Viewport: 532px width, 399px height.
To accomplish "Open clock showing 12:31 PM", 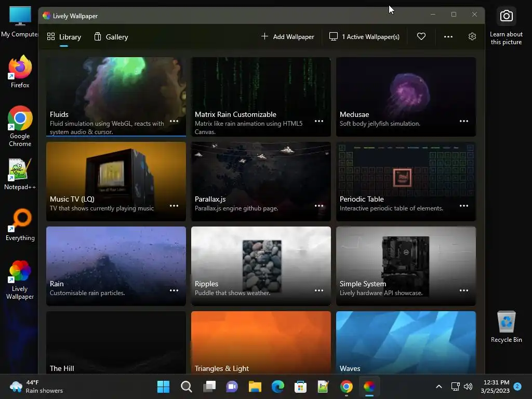I will [x=495, y=387].
